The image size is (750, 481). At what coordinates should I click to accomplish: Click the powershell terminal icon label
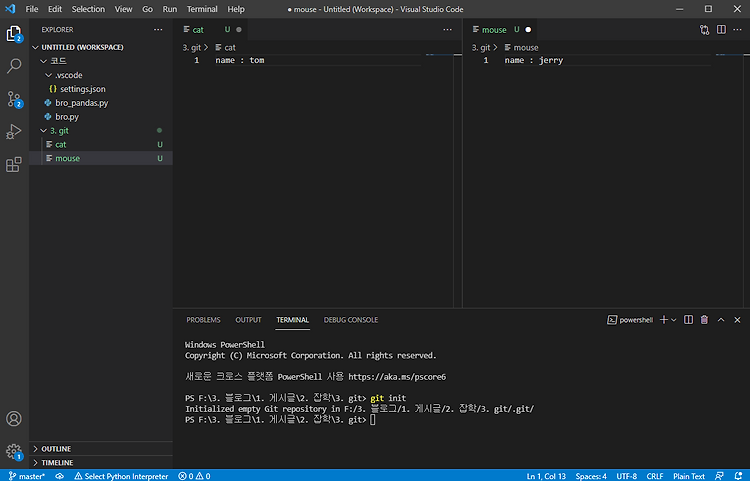tap(629, 320)
